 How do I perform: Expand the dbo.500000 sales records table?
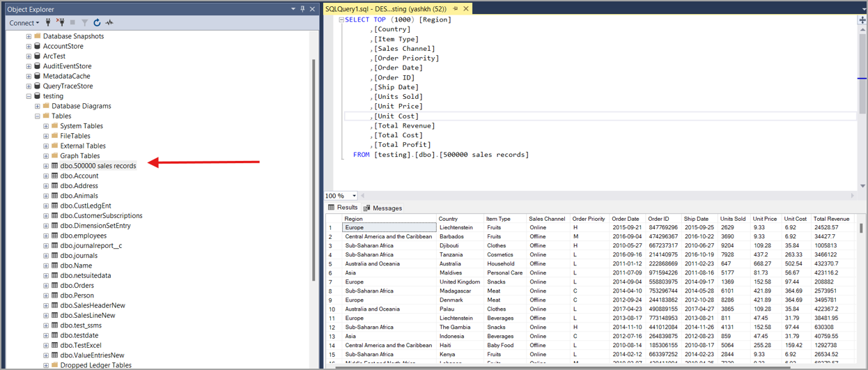[46, 166]
